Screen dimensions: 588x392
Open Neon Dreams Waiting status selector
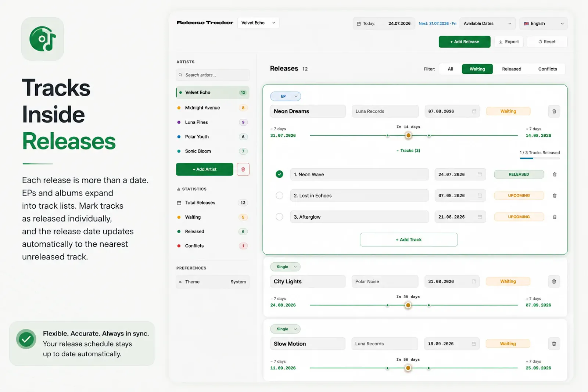click(x=508, y=111)
